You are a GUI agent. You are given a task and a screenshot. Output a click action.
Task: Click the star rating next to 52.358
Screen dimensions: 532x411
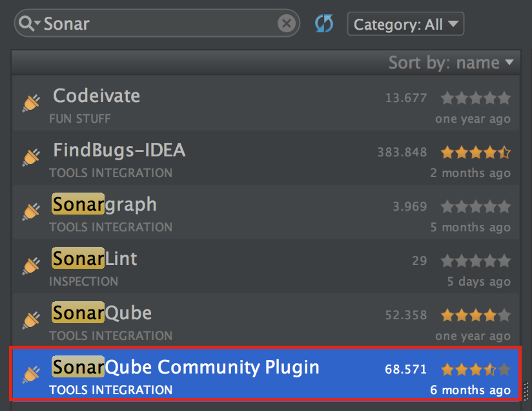point(476,315)
